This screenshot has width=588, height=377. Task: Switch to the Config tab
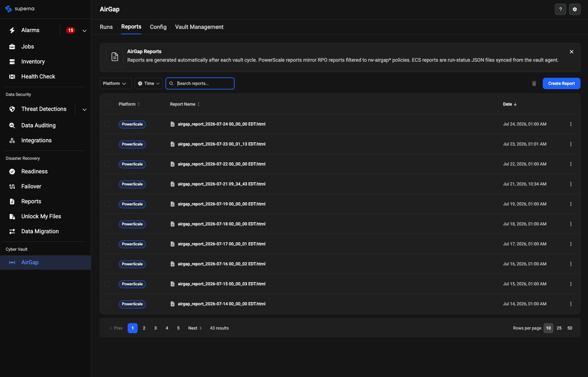pos(158,27)
